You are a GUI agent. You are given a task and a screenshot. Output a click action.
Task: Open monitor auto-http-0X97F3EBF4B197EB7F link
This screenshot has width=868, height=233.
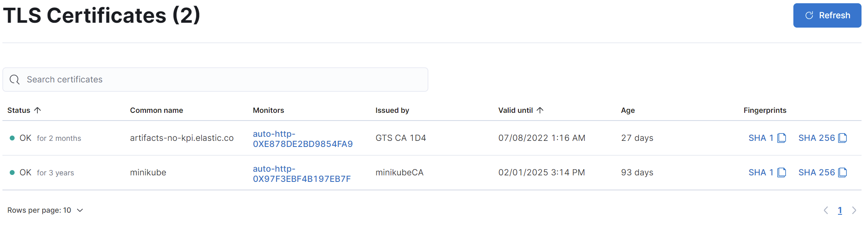[301, 174]
